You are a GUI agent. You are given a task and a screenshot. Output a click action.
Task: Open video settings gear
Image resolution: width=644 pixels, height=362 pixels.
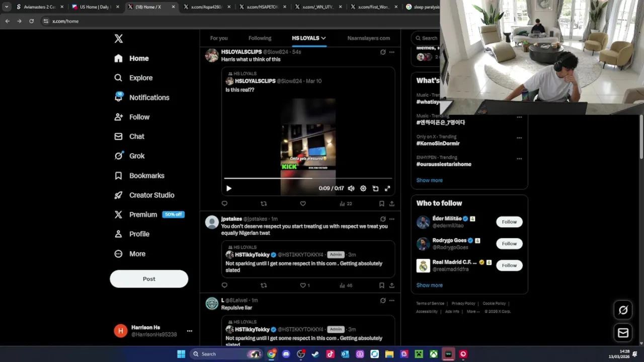pos(363,189)
